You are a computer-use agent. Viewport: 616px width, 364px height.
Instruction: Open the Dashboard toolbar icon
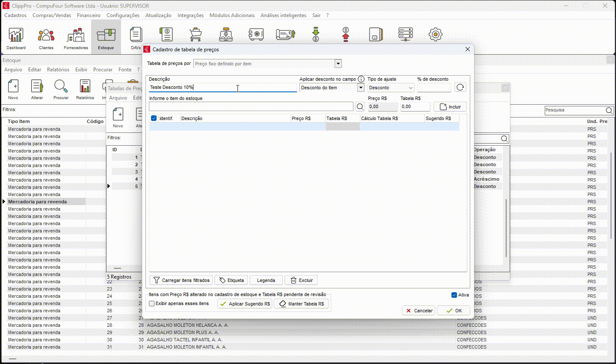point(16,38)
